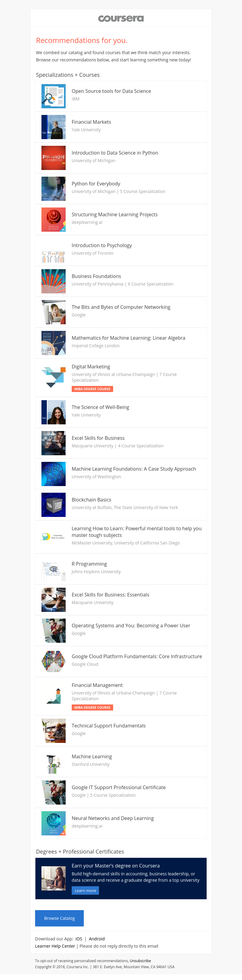Viewport: 242px width, 980px height.
Task: Click the Google Cloud Platform Fundamentals hexagon icon
Action: pyautogui.click(x=53, y=661)
